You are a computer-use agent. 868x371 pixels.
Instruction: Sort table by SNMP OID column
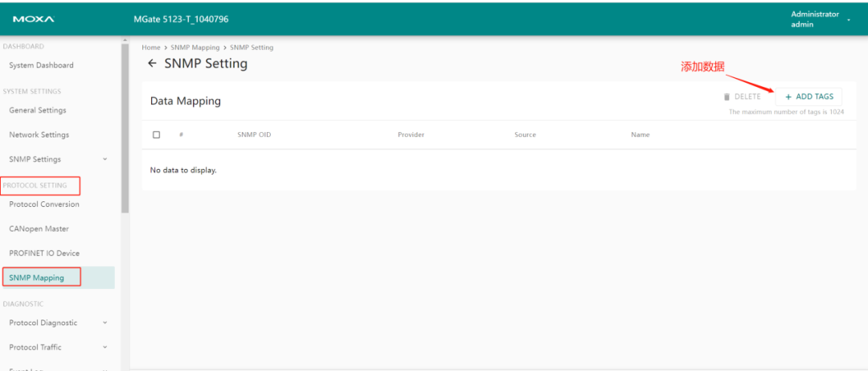254,134
